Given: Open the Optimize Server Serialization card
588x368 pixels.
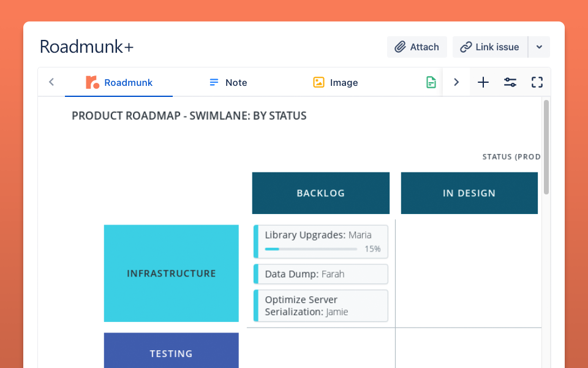Looking at the screenshot, I should click(320, 305).
